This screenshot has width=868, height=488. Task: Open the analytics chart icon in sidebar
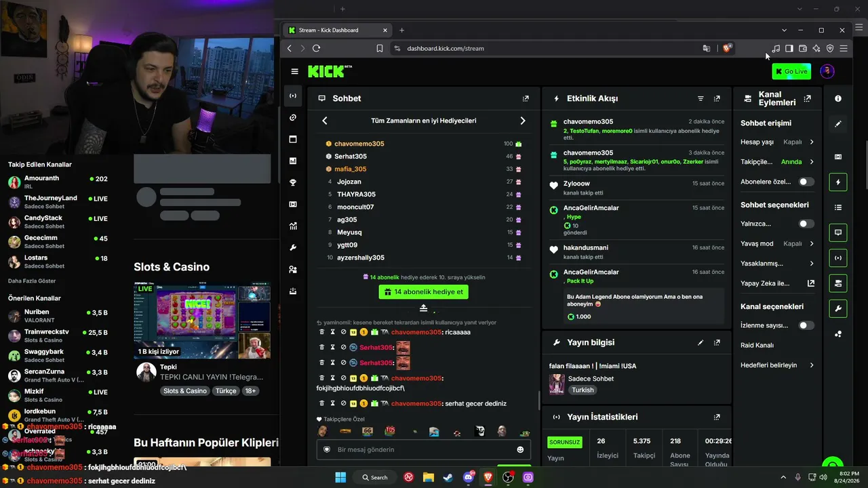(x=293, y=226)
